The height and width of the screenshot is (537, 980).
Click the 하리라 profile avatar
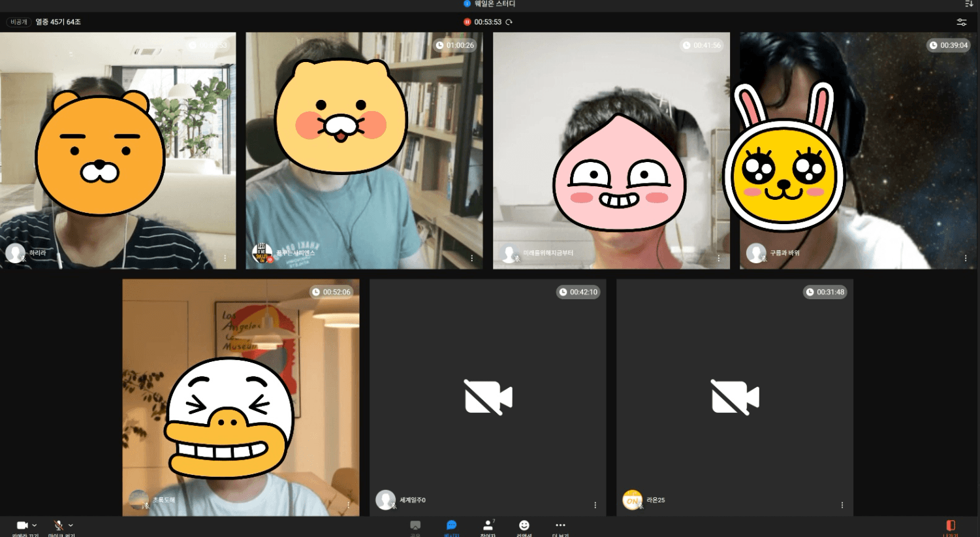15,253
